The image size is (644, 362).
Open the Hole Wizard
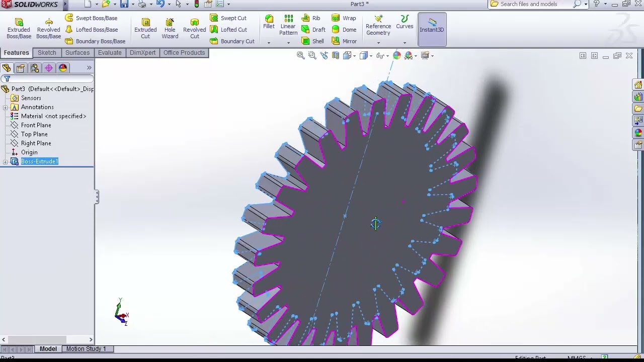tap(170, 28)
